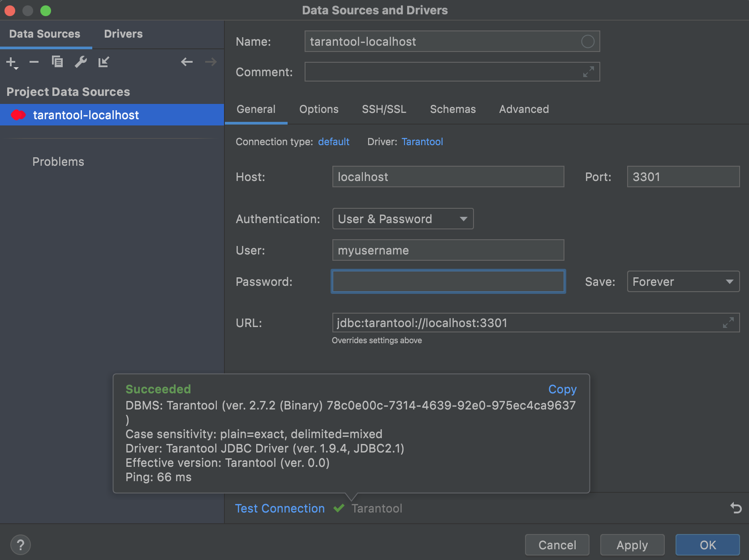Click the Tarantool driver link
The height and width of the screenshot is (560, 749).
point(422,142)
